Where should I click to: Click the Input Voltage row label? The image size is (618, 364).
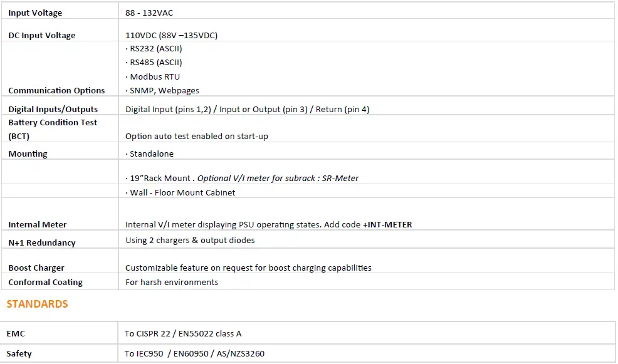(x=35, y=13)
